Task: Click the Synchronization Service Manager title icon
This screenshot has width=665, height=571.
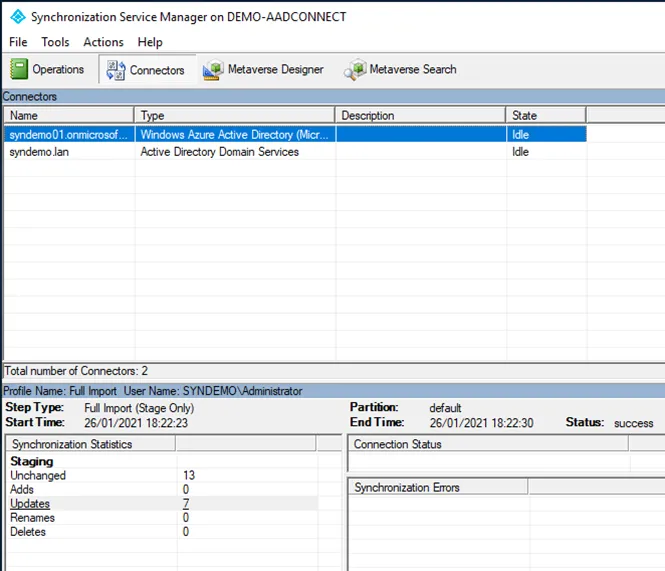Action: pyautogui.click(x=17, y=17)
